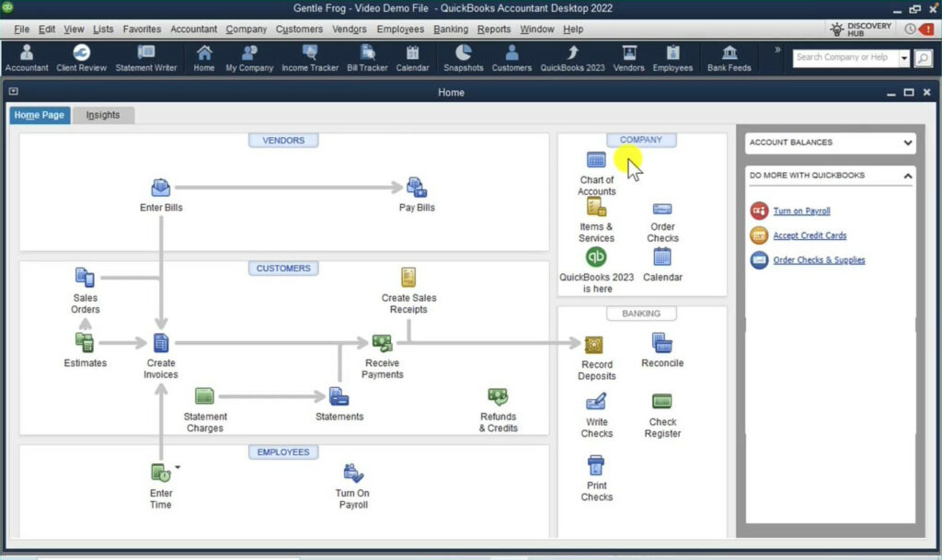Open the Income Tracker from the toolbar
The image size is (942, 560).
coord(310,55)
